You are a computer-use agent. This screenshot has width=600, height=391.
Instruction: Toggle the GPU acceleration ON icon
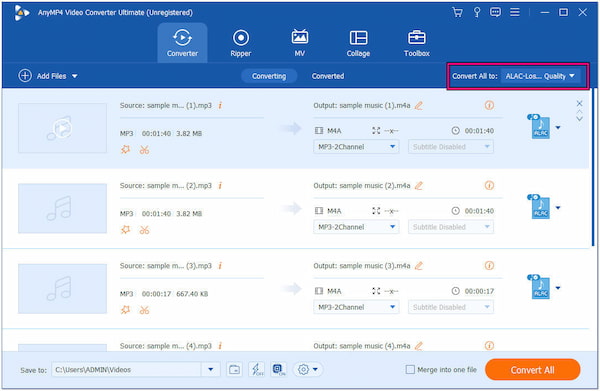click(x=279, y=370)
